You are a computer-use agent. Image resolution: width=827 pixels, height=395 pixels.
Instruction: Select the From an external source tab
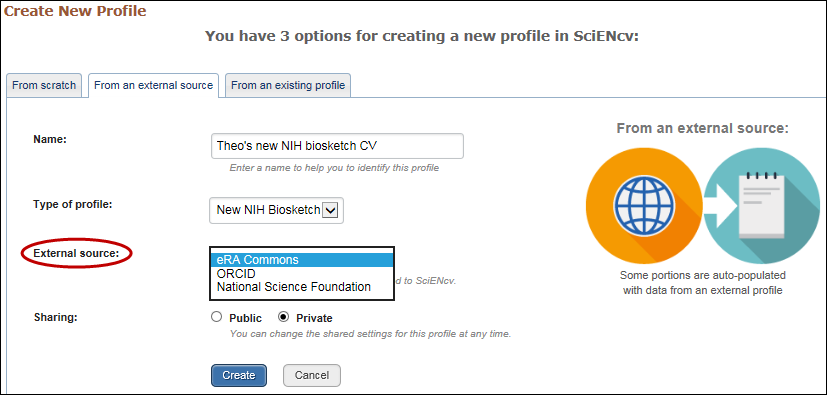[153, 85]
